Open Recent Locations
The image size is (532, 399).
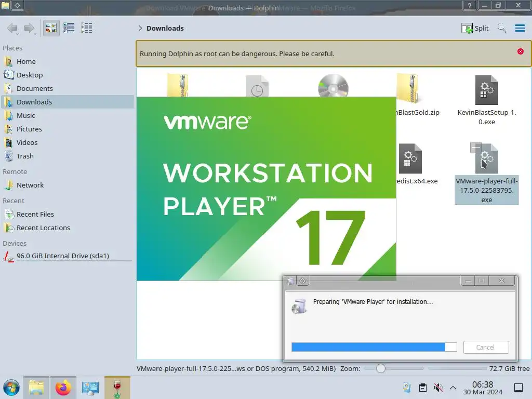tap(68, 228)
